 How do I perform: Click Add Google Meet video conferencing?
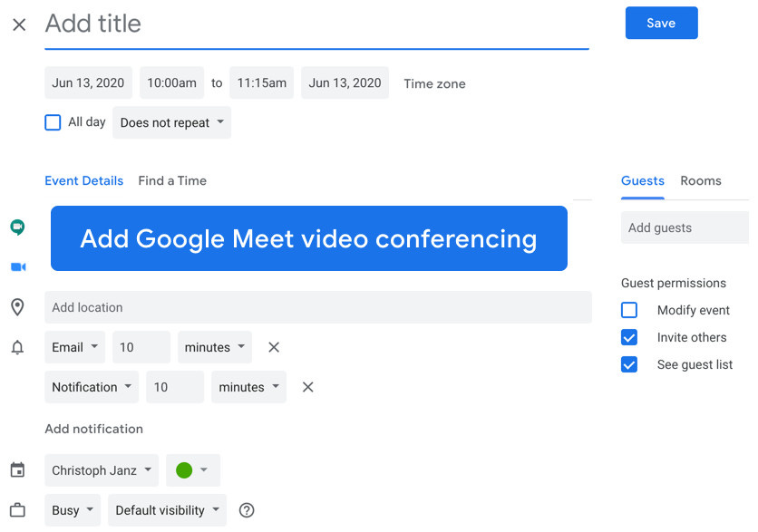[309, 238]
